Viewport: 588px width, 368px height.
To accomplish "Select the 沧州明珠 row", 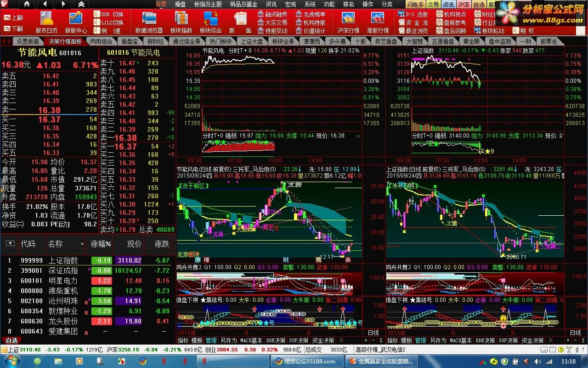I will (x=88, y=301).
